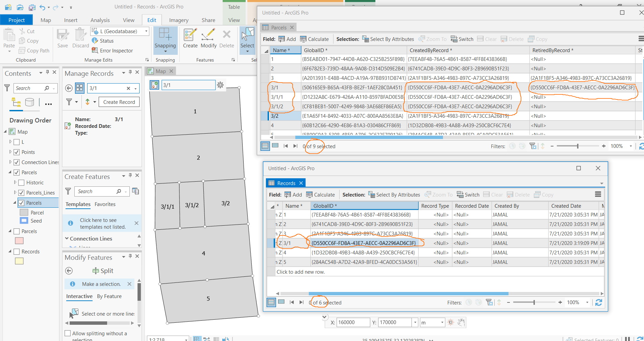Refresh the Records table
Viewport: 644px width, 341px height.
[x=598, y=302]
